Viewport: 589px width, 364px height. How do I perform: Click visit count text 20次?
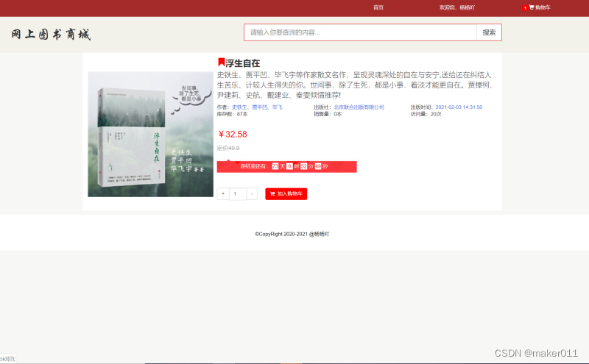[436, 114]
